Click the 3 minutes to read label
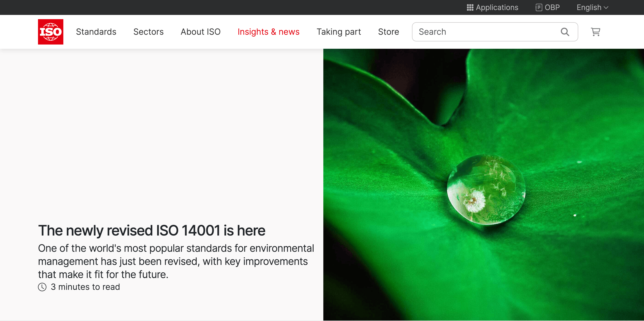The image size is (644, 321). pyautogui.click(x=85, y=287)
